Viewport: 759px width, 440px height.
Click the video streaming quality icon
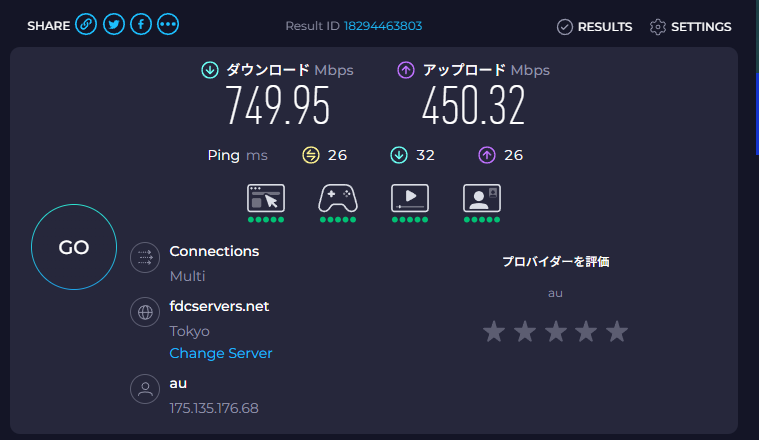410,198
